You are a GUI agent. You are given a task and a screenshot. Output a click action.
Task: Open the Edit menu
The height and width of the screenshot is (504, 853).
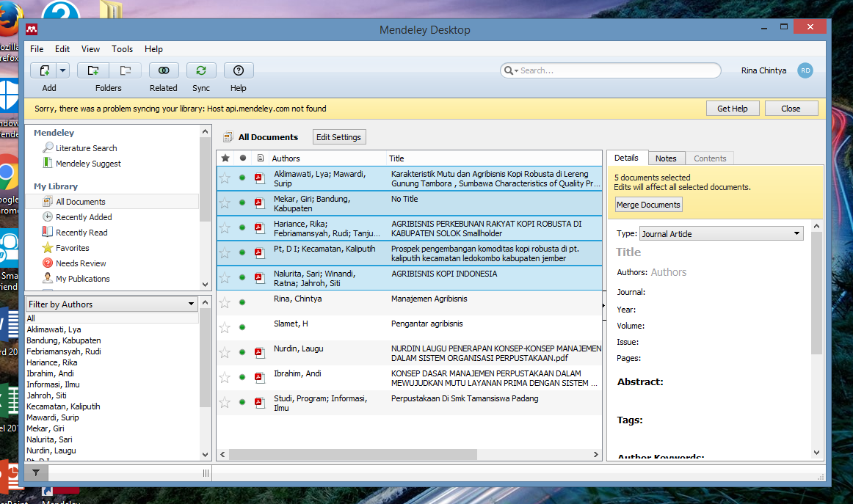click(x=62, y=49)
